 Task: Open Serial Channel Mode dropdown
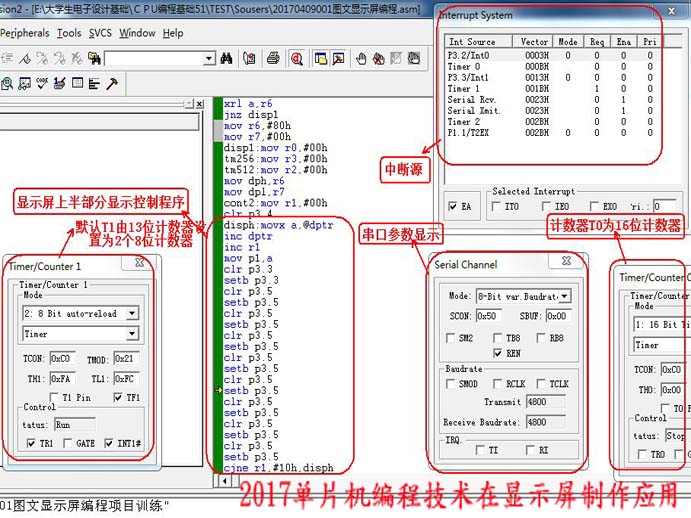click(565, 296)
